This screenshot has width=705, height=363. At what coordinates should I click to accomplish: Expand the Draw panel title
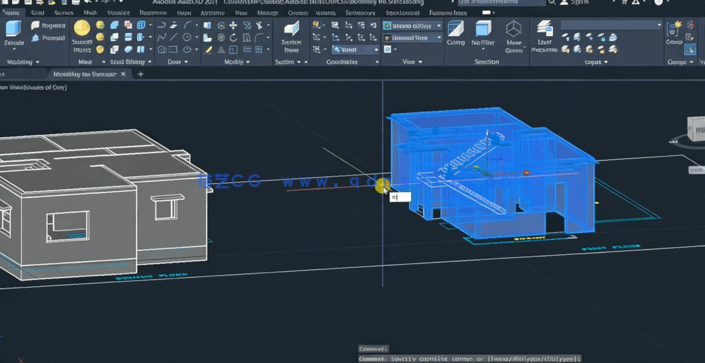[x=177, y=62]
